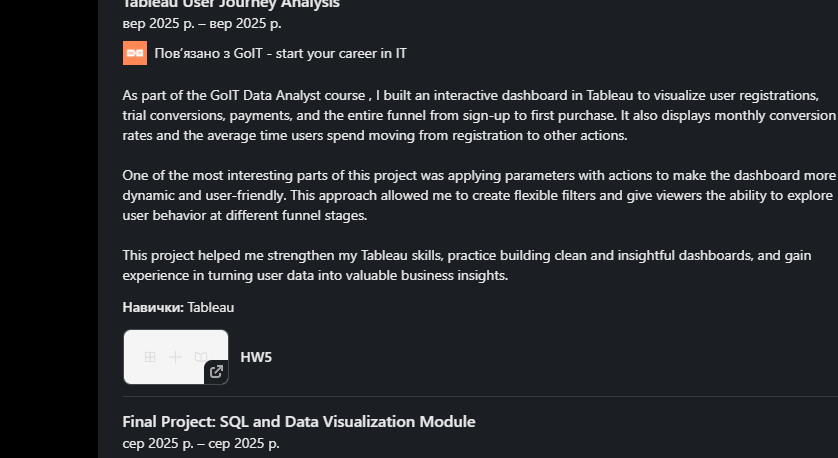
Task: Click the Навички label
Action: (x=153, y=307)
